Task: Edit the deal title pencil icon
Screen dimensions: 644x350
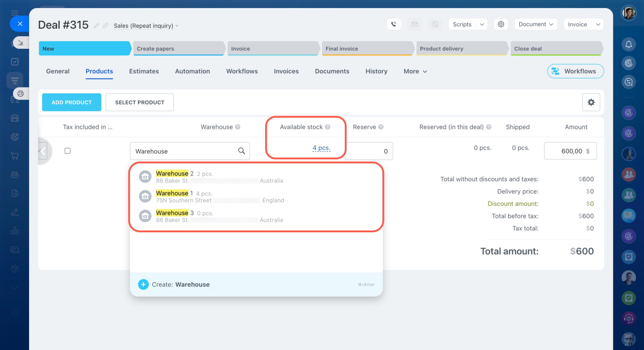Action: [x=97, y=25]
